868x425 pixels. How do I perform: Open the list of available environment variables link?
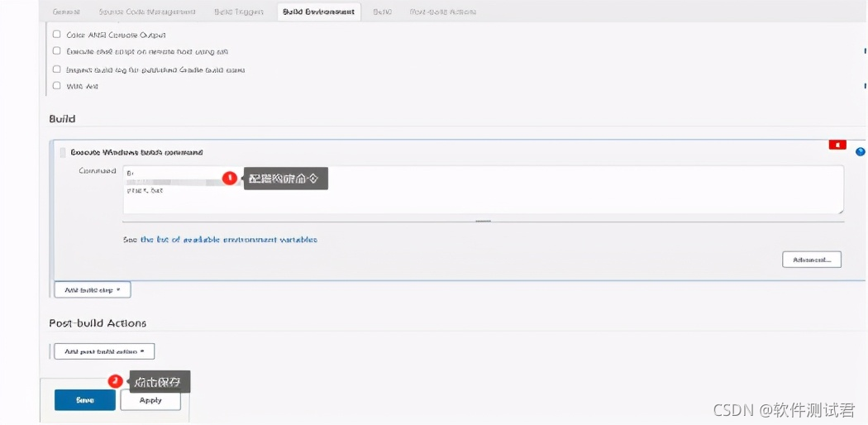[x=229, y=240]
